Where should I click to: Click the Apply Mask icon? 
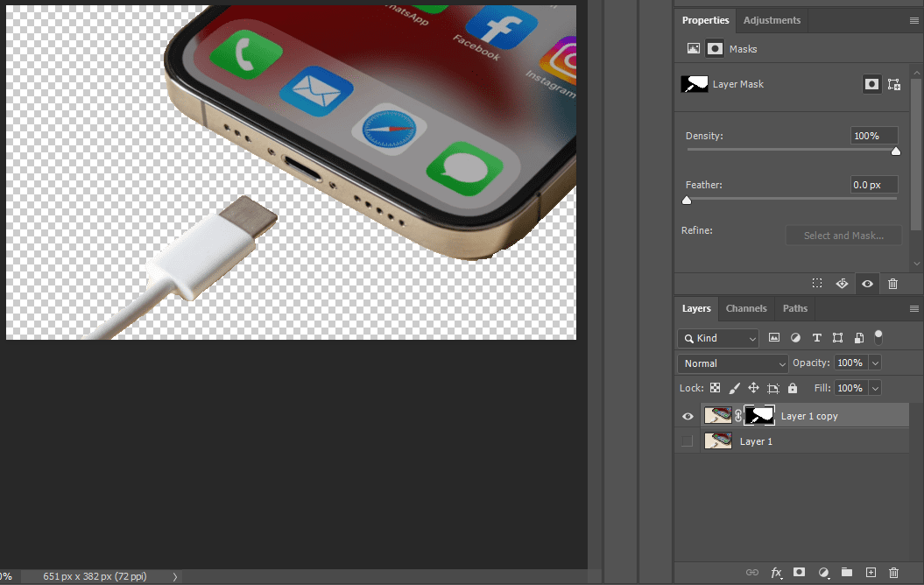pos(842,284)
